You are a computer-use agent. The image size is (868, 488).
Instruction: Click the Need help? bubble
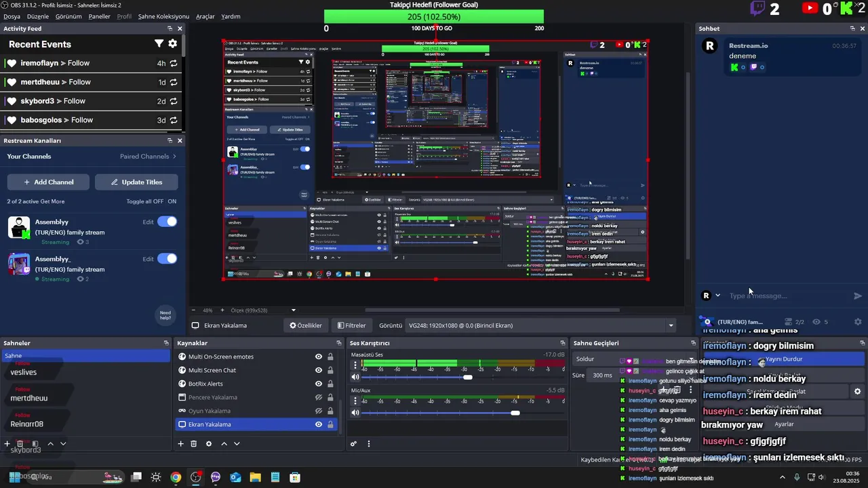point(165,314)
